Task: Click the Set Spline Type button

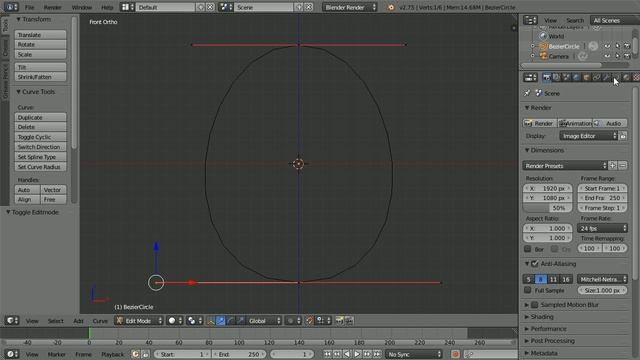Action: (x=40, y=157)
